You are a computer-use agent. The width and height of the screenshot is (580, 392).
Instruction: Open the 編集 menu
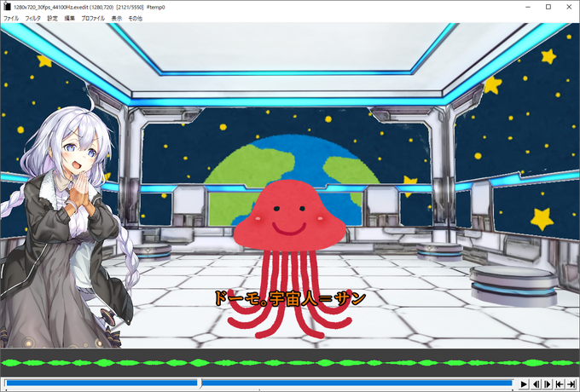[x=69, y=18]
